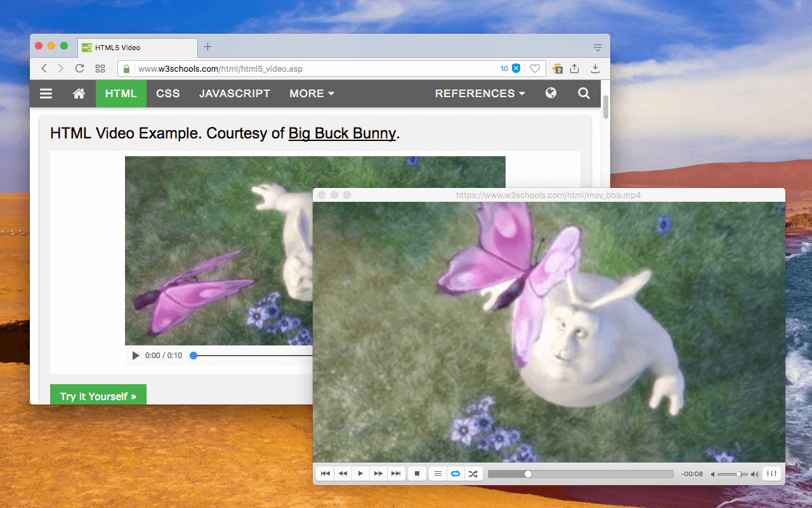Click the -00:08 remaining time display
Screen dimensions: 812x508
[x=691, y=474]
